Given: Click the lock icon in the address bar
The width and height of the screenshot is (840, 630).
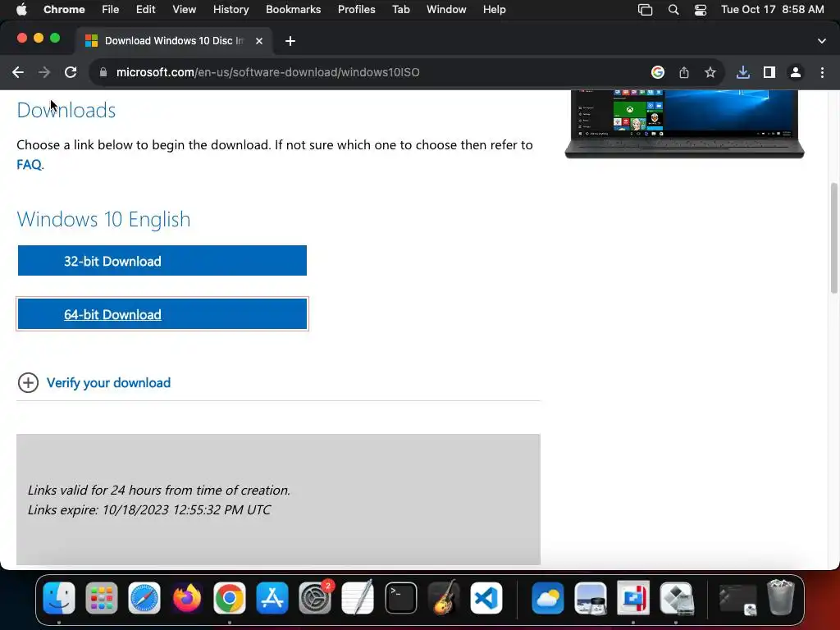Looking at the screenshot, I should pos(103,72).
